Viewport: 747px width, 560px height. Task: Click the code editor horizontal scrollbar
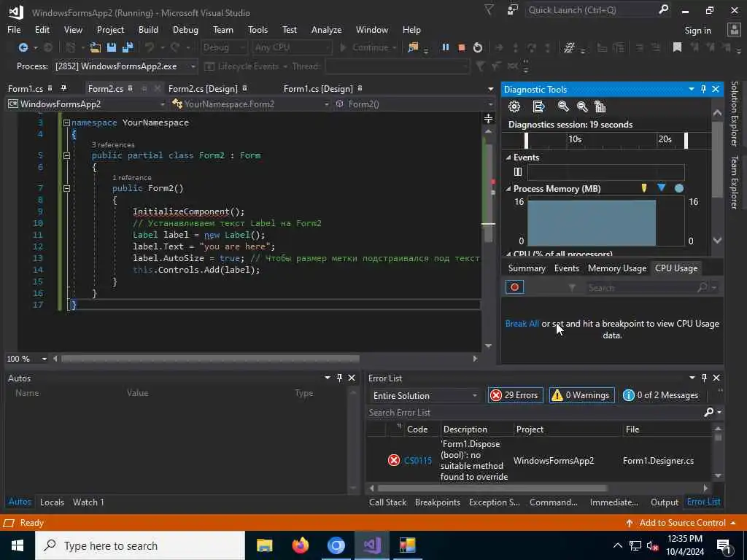[x=210, y=359]
